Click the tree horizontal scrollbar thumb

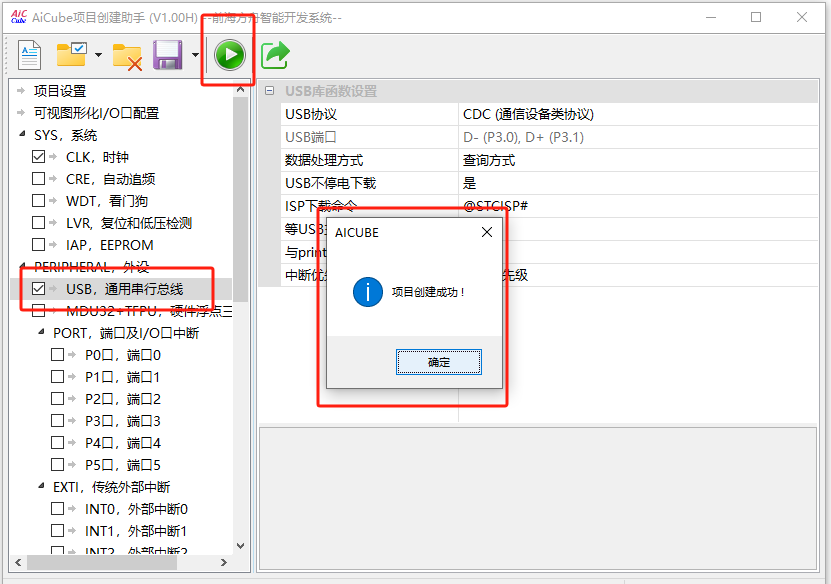pos(102,562)
